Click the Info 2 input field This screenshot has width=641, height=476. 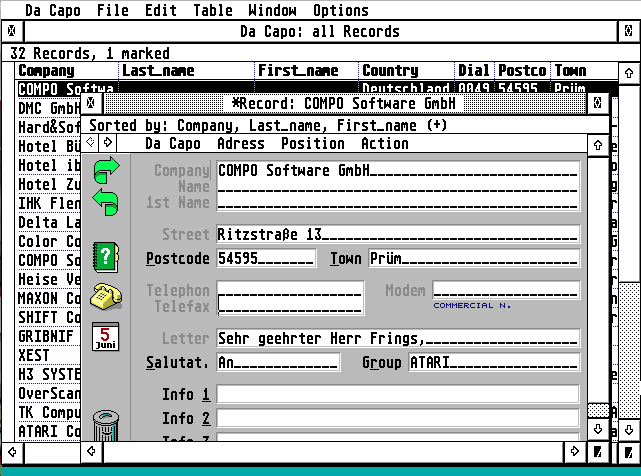click(x=398, y=418)
